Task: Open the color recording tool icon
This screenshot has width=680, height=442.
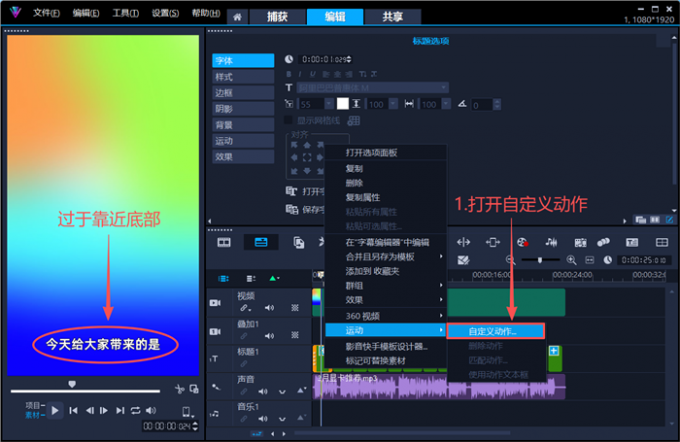Action: tap(522, 242)
